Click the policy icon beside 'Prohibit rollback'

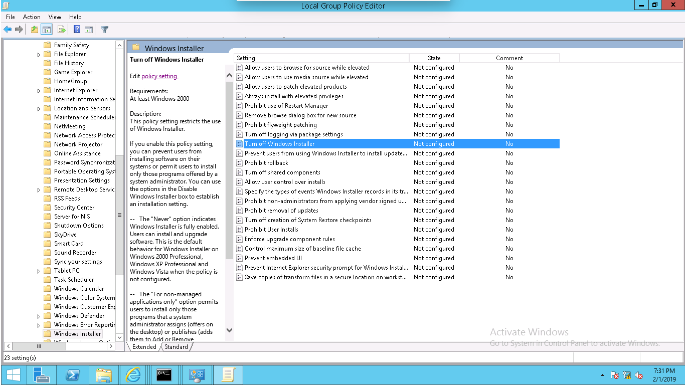tap(239, 163)
